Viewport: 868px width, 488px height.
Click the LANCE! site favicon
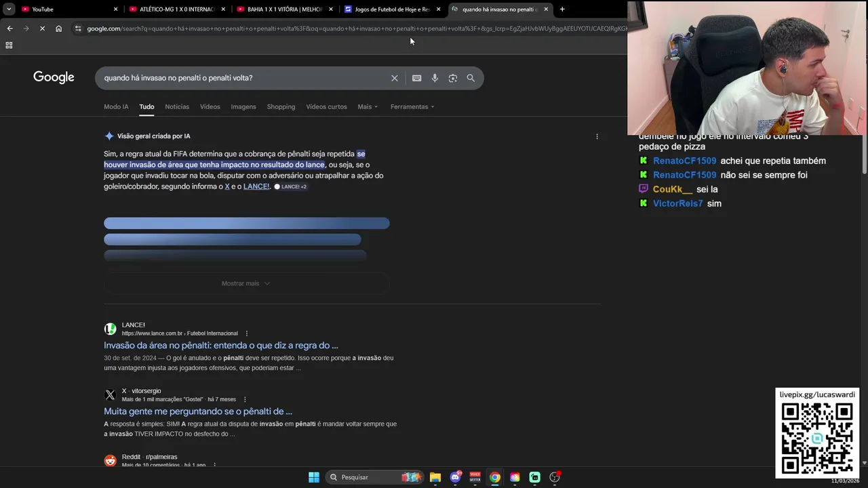click(110, 329)
